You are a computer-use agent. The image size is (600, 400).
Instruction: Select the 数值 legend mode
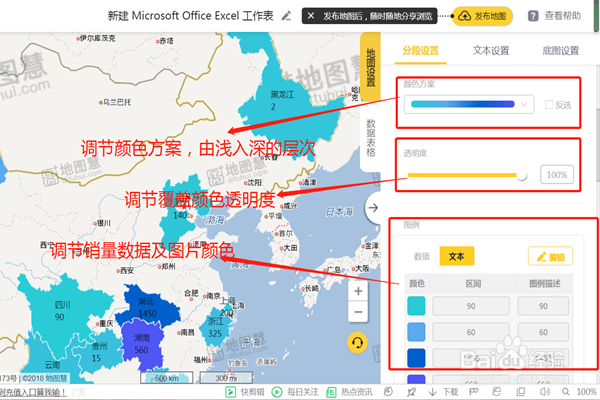(422, 256)
